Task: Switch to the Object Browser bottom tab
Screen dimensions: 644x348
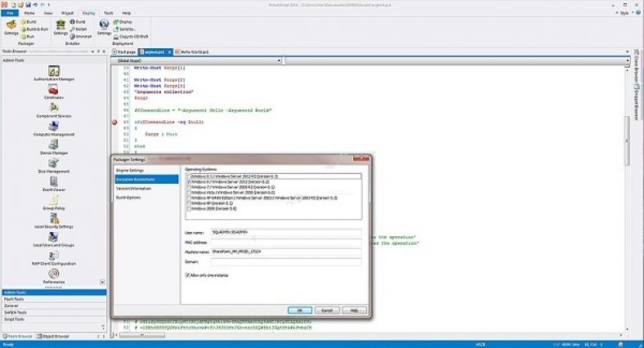Action: click(53, 336)
